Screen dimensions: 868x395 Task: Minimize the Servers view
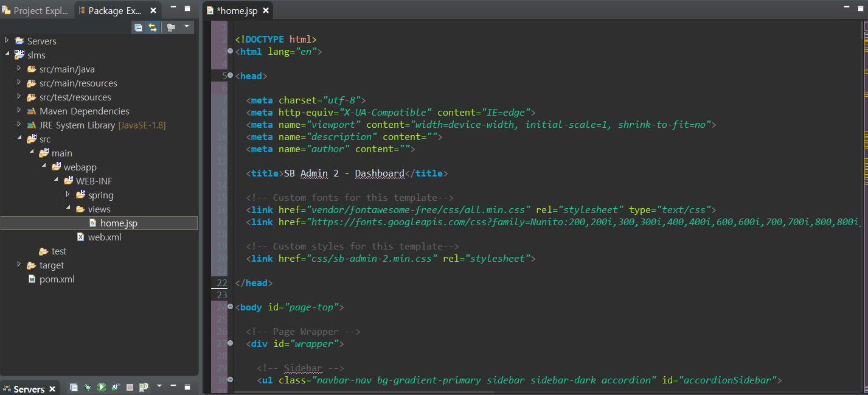pos(175,386)
